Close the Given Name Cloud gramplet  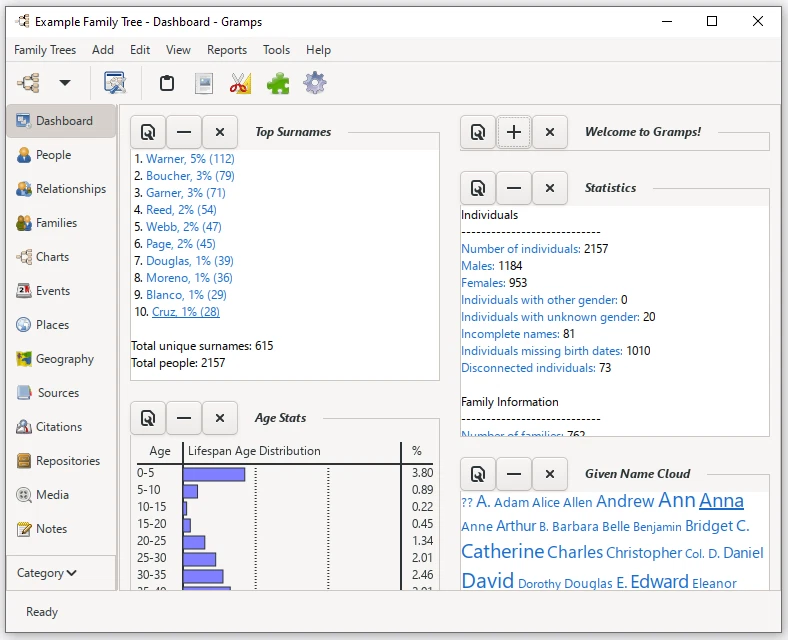pyautogui.click(x=550, y=474)
